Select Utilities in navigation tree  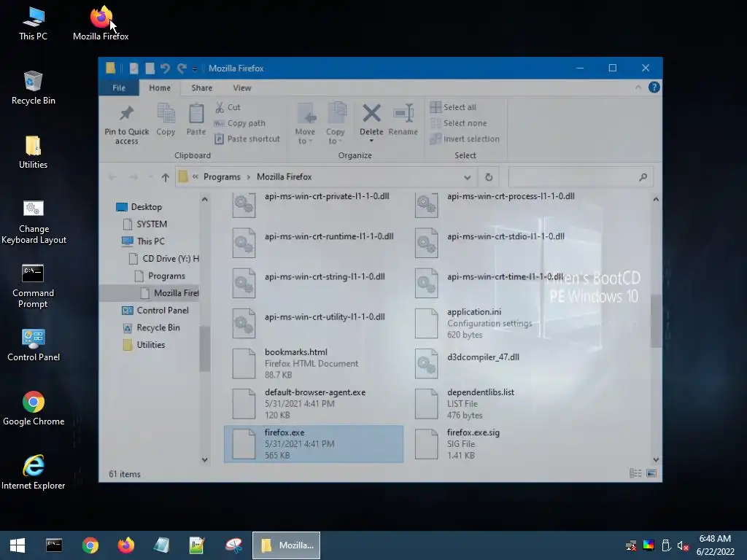coord(144,344)
